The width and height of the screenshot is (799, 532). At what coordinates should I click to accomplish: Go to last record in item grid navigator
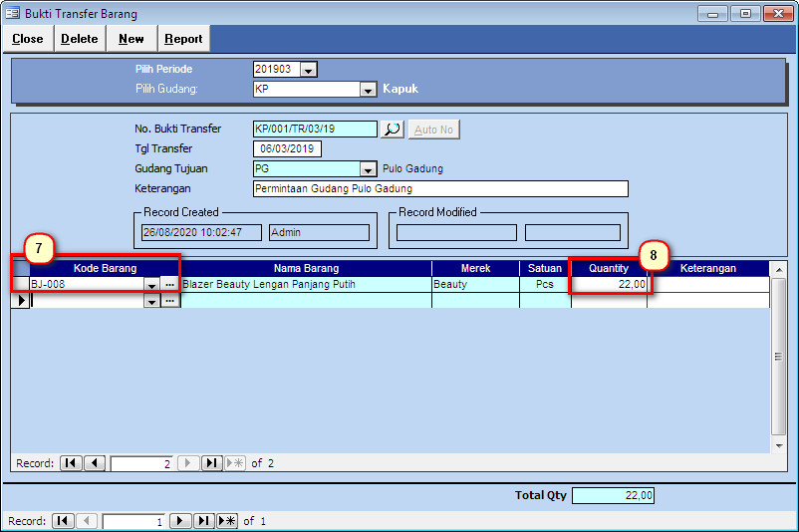click(x=212, y=463)
